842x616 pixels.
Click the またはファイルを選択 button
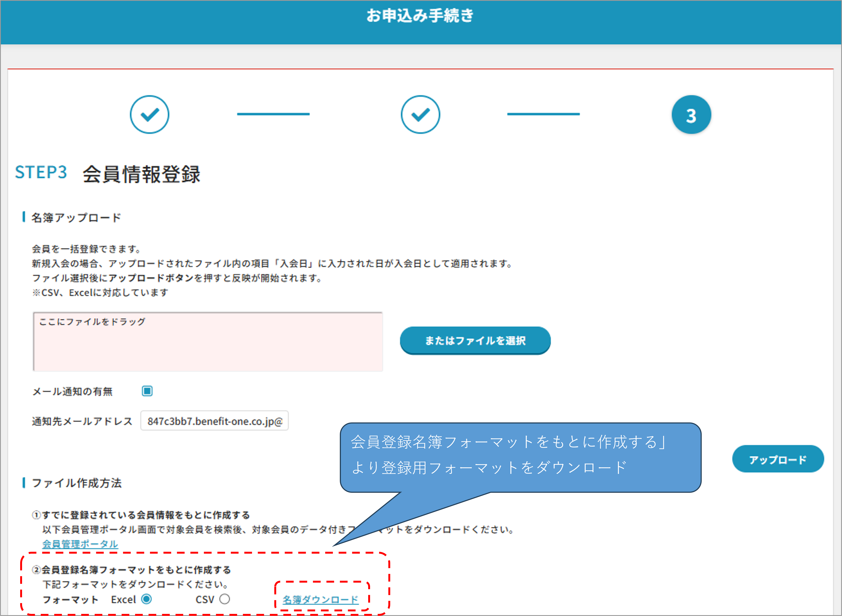pyautogui.click(x=475, y=341)
